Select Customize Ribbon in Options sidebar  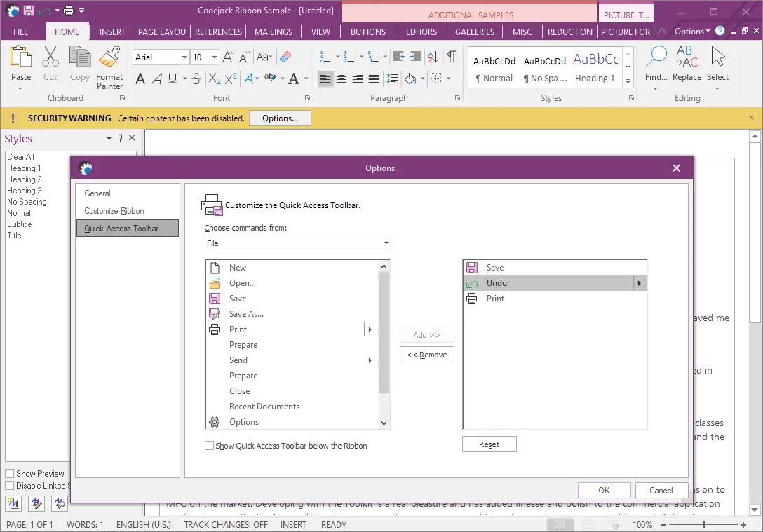(114, 211)
